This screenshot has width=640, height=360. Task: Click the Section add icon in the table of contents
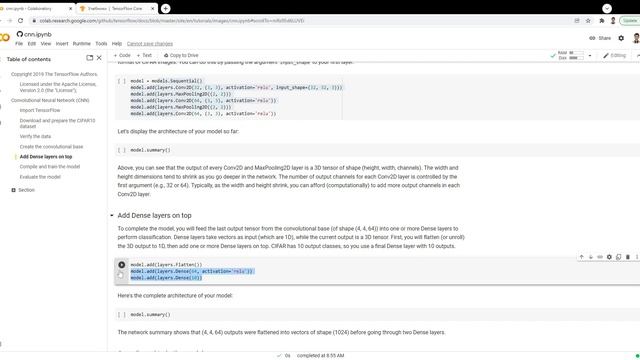click(x=13, y=190)
